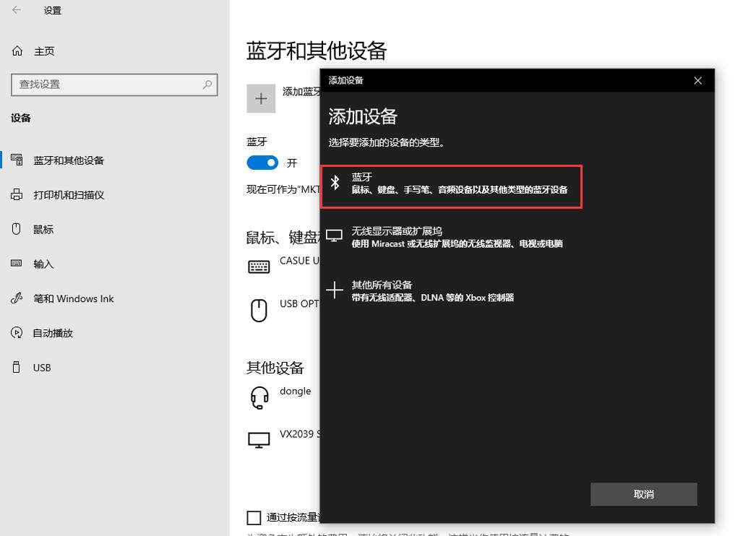Select the 蓝牙 Bluetooth device type option

point(451,186)
